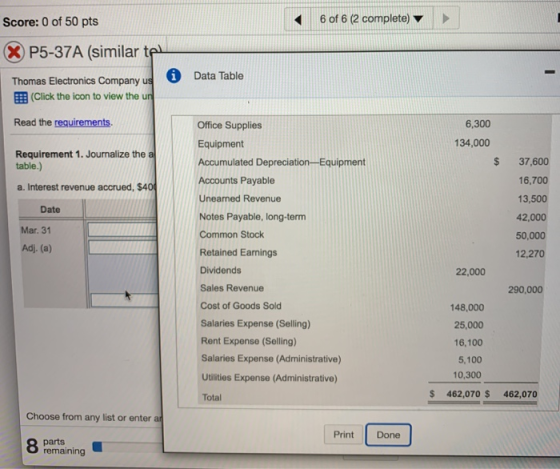Click the blue info icon in Data Table
The image size is (560, 469).
pos(174,76)
